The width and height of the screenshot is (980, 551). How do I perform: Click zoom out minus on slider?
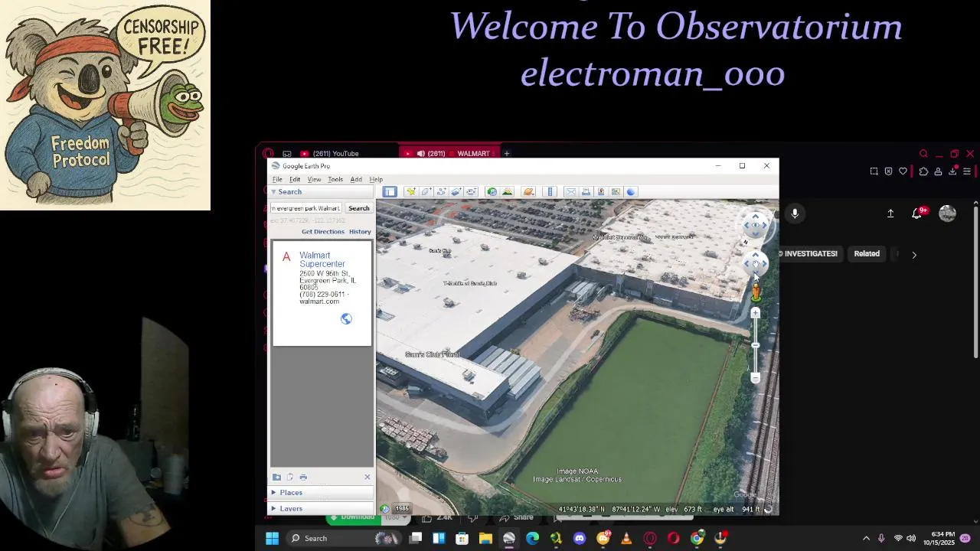756,377
